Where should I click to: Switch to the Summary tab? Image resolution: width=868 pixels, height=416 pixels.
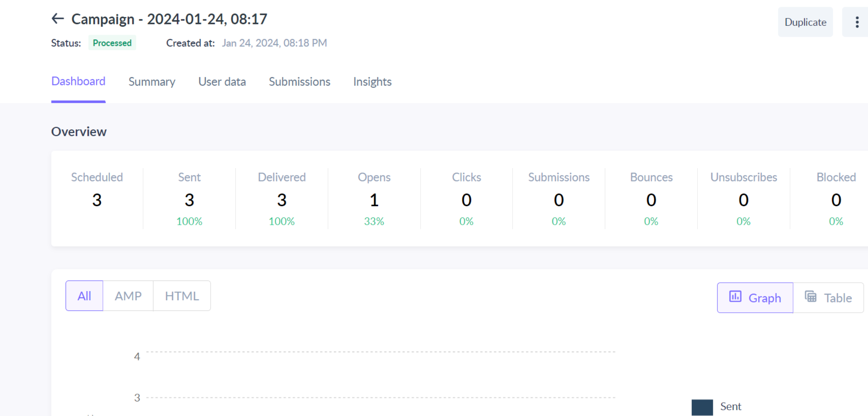pyautogui.click(x=152, y=82)
